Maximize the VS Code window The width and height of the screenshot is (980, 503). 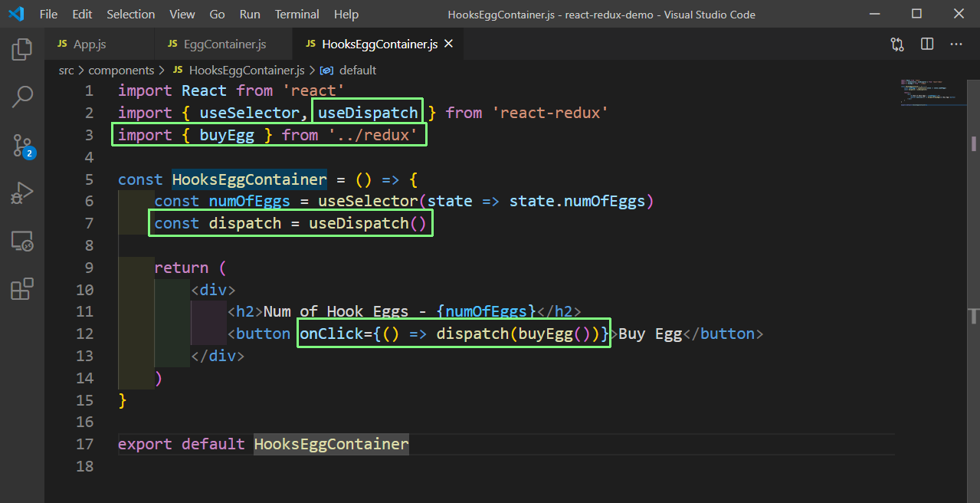click(x=917, y=14)
